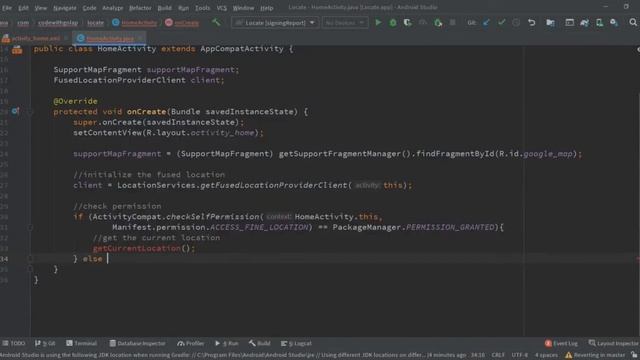Open Logcat tool window
Viewport: 640px width, 360px height.
(296, 343)
